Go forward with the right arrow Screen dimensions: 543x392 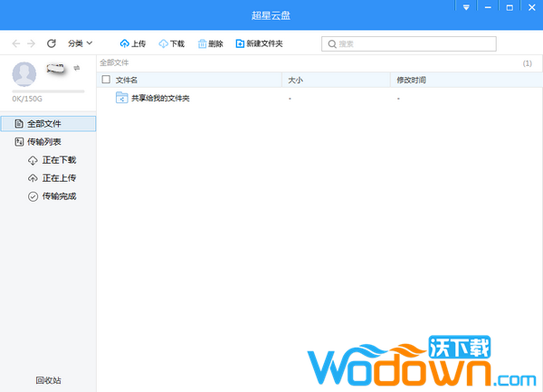[31, 43]
